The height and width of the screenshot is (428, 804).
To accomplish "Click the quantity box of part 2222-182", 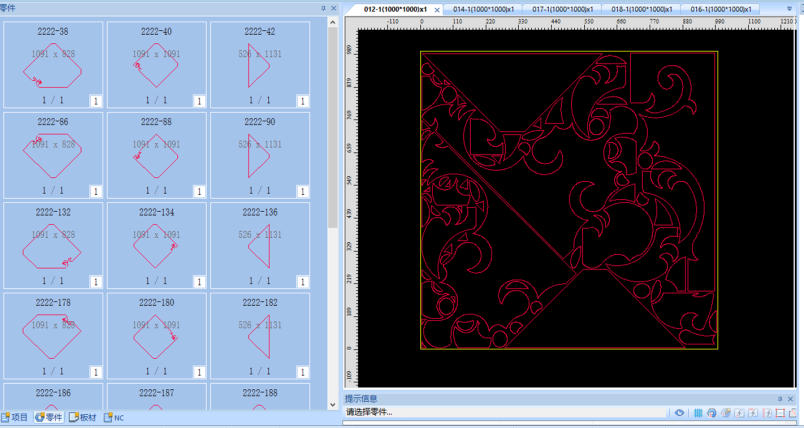I will tap(303, 372).
